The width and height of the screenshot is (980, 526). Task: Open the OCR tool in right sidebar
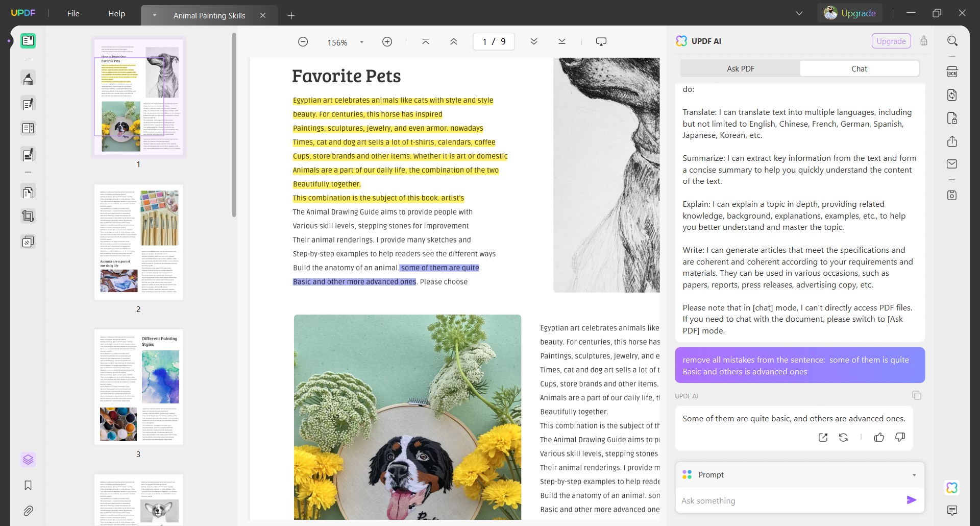pyautogui.click(x=952, y=71)
